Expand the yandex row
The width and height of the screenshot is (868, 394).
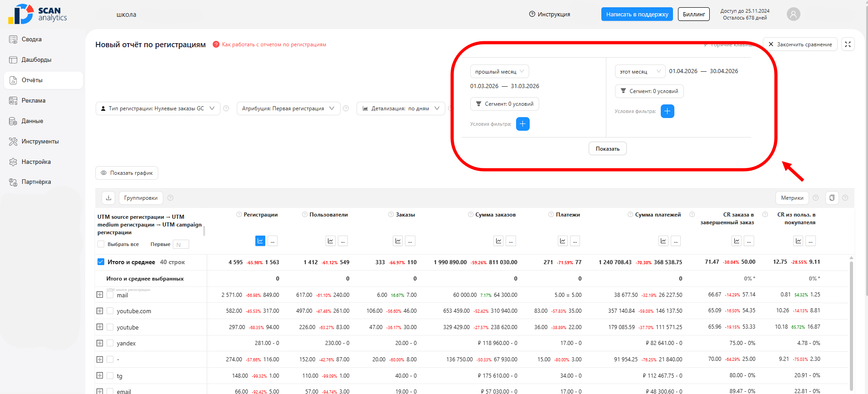point(100,343)
